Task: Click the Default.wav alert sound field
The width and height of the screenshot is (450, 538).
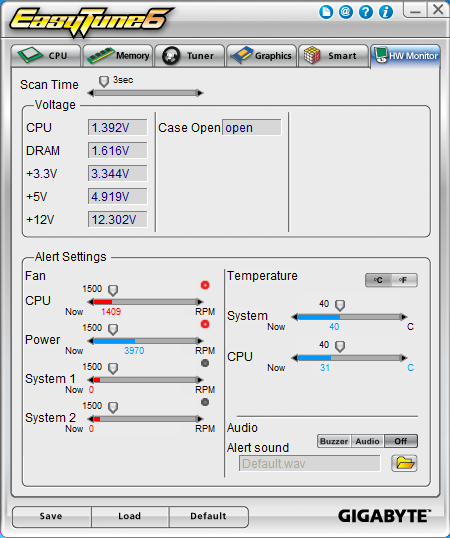Action: (x=310, y=464)
